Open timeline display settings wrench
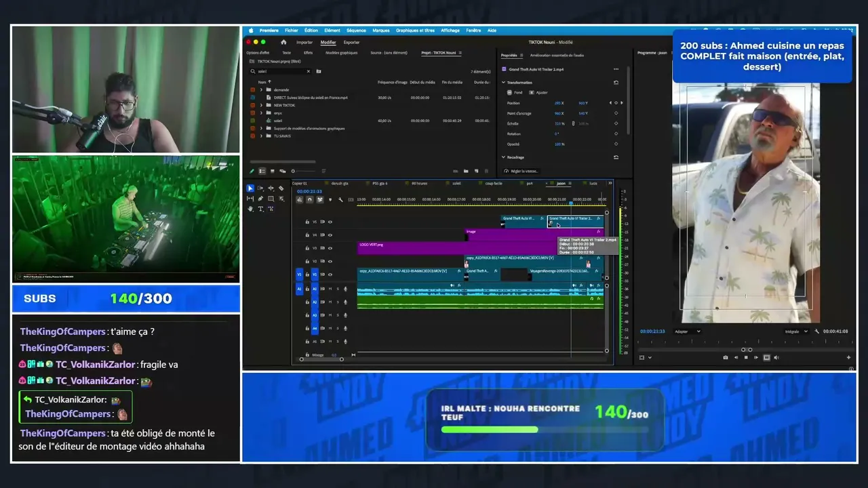 click(x=340, y=199)
